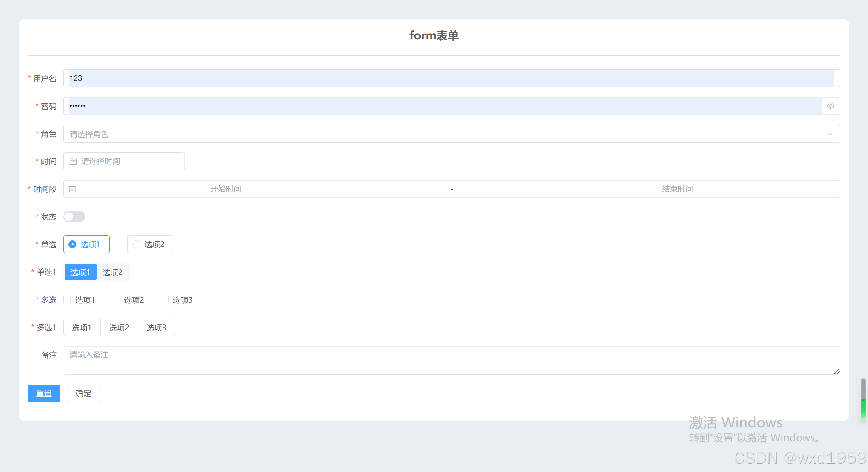Image resolution: width=868 pixels, height=472 pixels.
Task: Toggle password visibility eye icon
Action: coord(830,106)
